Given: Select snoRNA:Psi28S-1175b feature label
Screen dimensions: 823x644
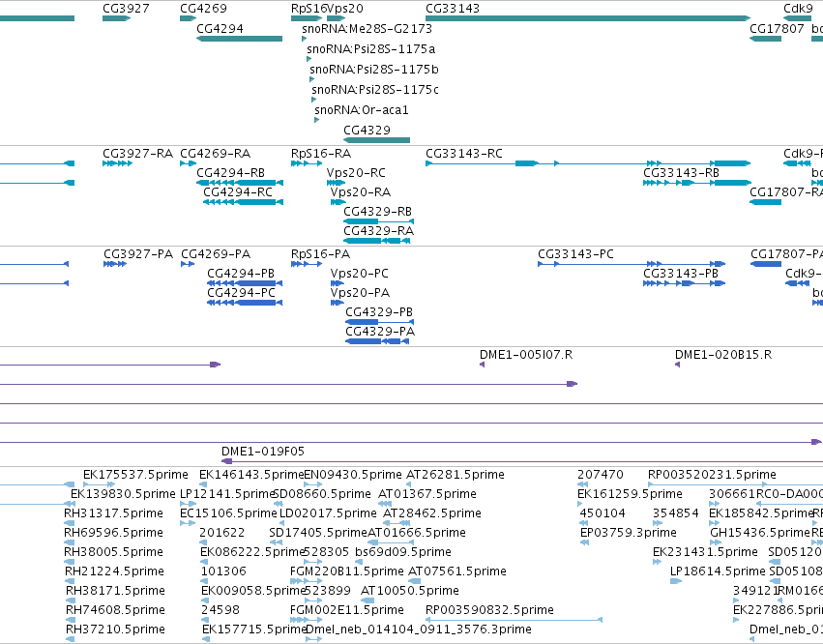Looking at the screenshot, I should (x=374, y=70).
